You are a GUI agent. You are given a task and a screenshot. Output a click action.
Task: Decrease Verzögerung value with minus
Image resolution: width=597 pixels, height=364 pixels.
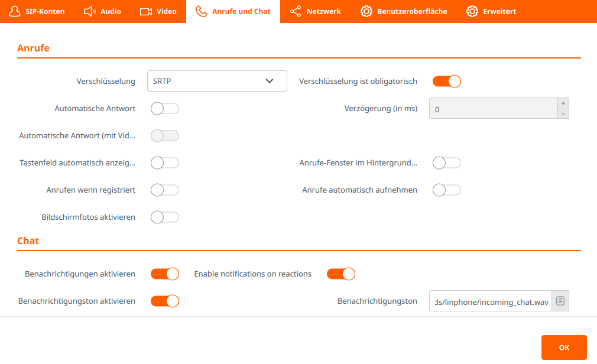563,113
